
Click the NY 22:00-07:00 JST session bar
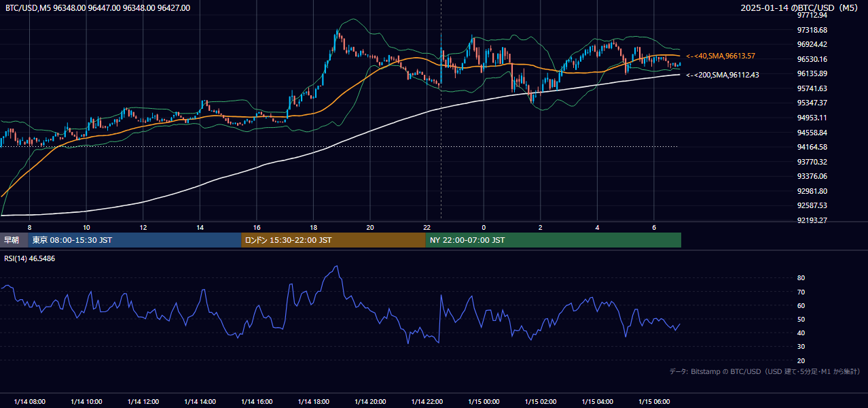(554, 240)
